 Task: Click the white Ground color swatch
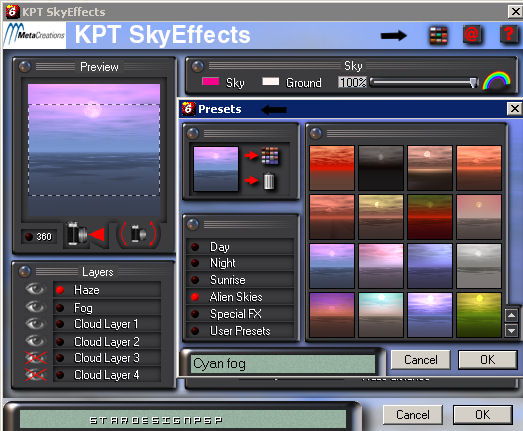[271, 81]
